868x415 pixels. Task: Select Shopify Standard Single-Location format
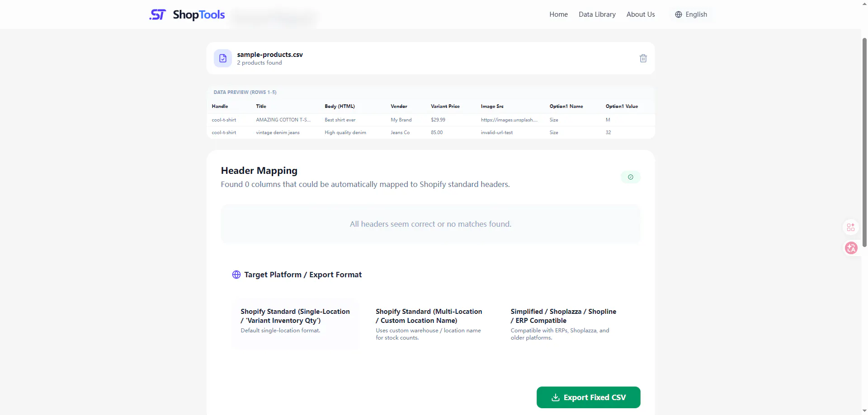pos(295,323)
